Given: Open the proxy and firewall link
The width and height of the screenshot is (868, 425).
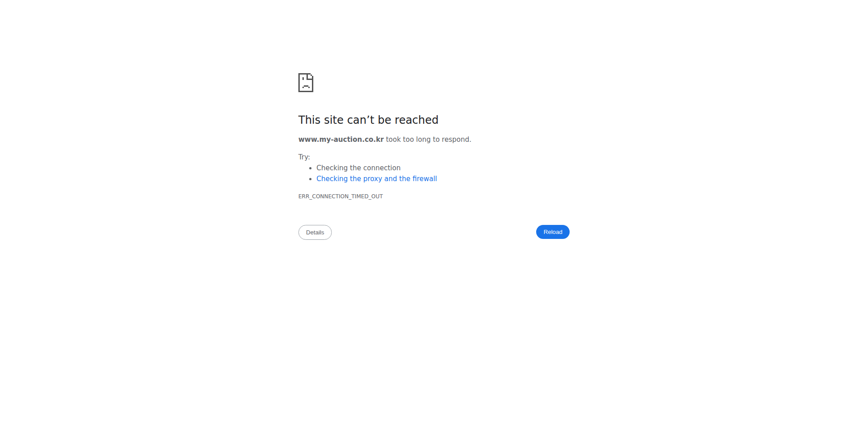Looking at the screenshot, I should pos(376,179).
